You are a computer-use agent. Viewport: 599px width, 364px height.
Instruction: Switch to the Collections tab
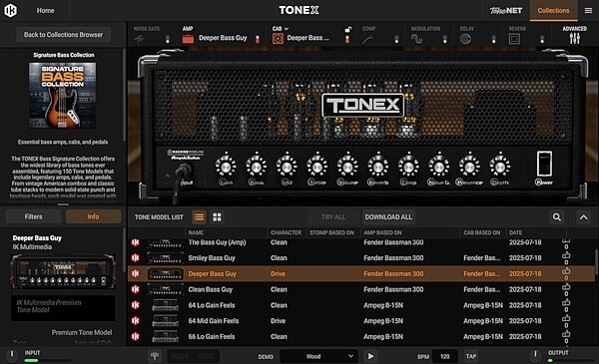[x=553, y=11]
